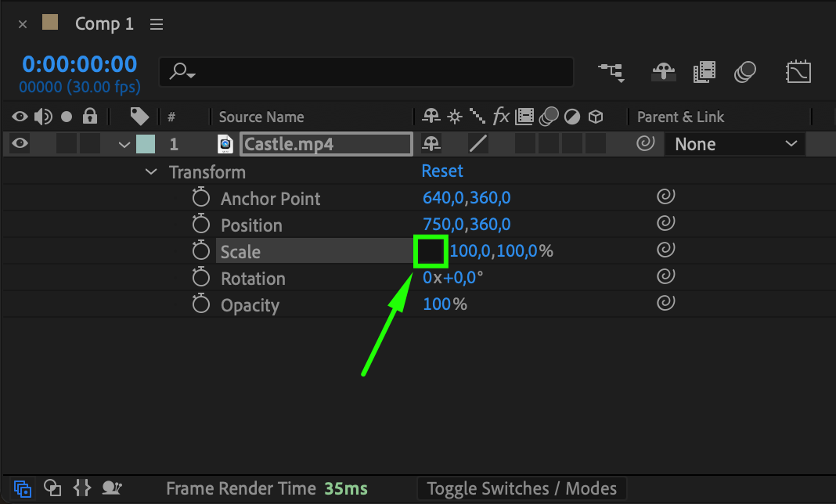Click the Position stopwatch icon
This screenshot has height=504, width=836.
[x=201, y=225]
